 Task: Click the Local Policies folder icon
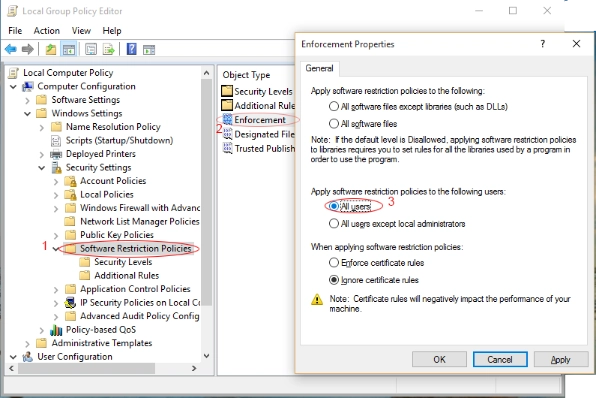[70, 195]
